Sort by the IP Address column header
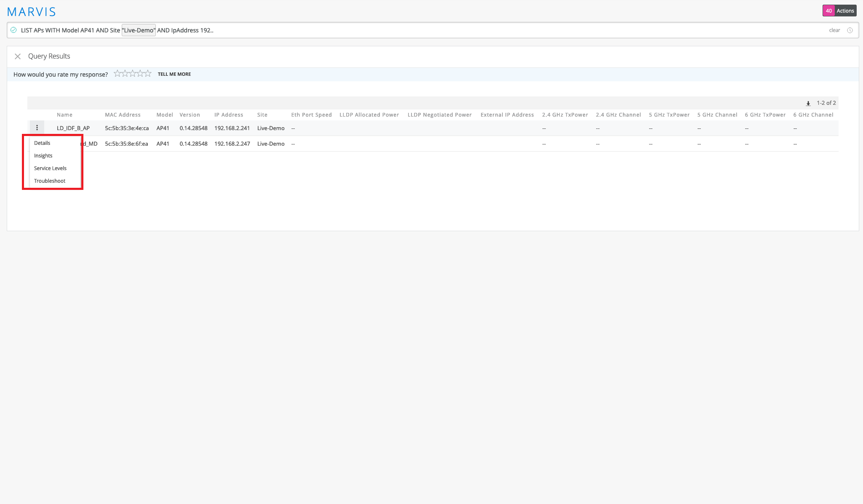The height and width of the screenshot is (504, 863). tap(229, 115)
